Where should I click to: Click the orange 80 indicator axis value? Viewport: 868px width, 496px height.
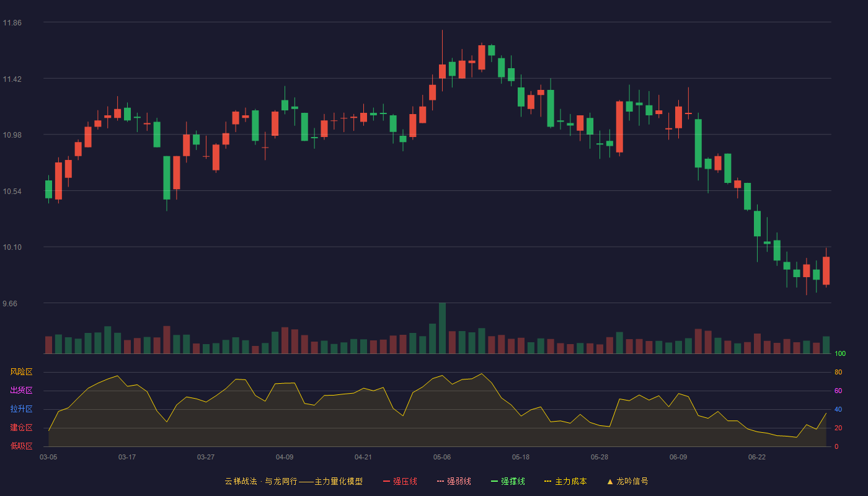(838, 372)
